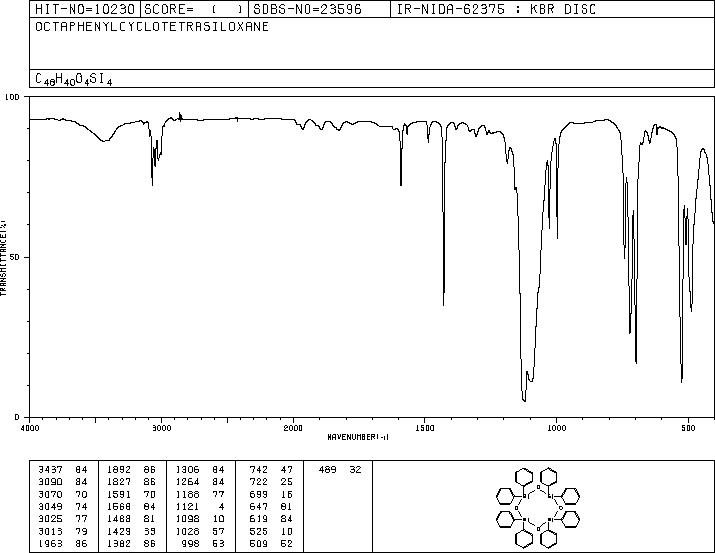Click the 1000 wavenumber axis label
The height and width of the screenshot is (553, 715).
(x=556, y=428)
